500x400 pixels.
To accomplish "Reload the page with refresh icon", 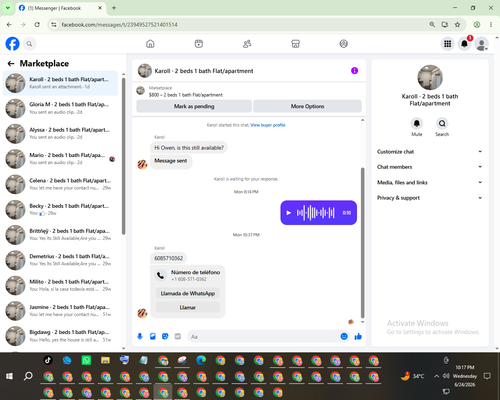I will click(x=37, y=24).
